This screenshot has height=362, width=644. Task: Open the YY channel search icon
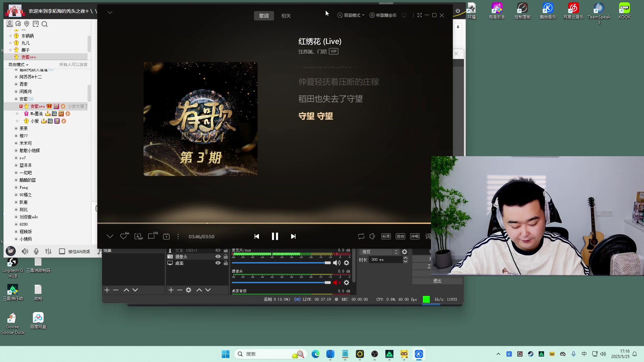point(45,24)
